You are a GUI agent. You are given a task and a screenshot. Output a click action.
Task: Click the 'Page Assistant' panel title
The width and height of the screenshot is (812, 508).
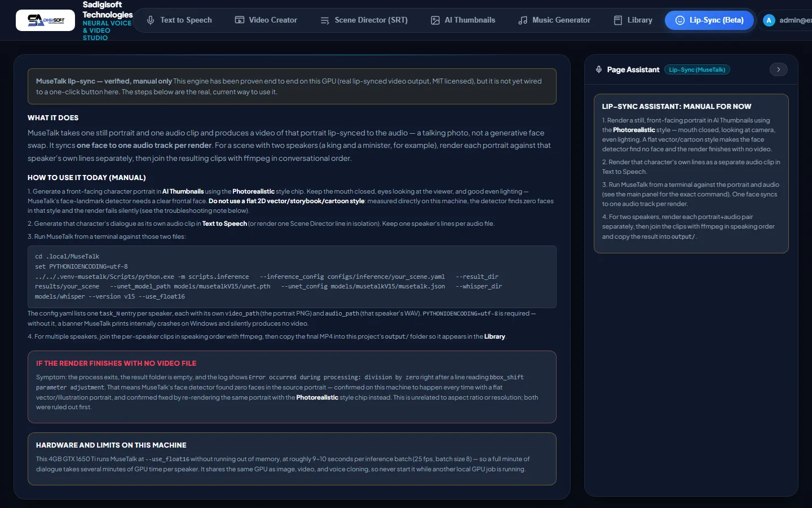(633, 69)
